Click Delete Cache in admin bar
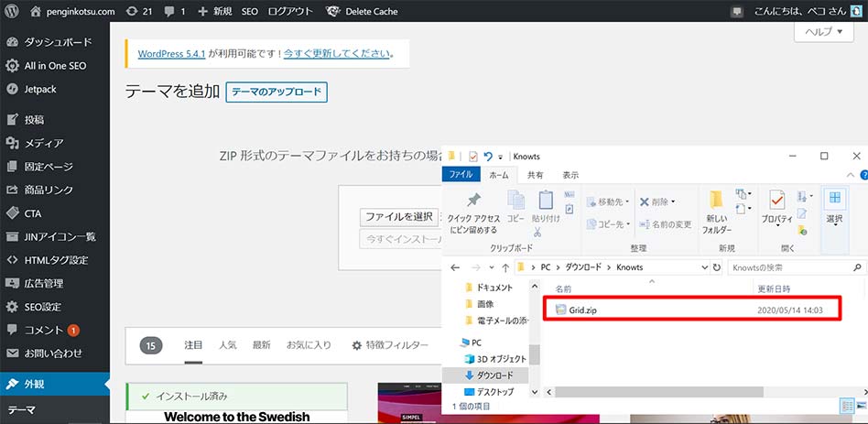 362,11
